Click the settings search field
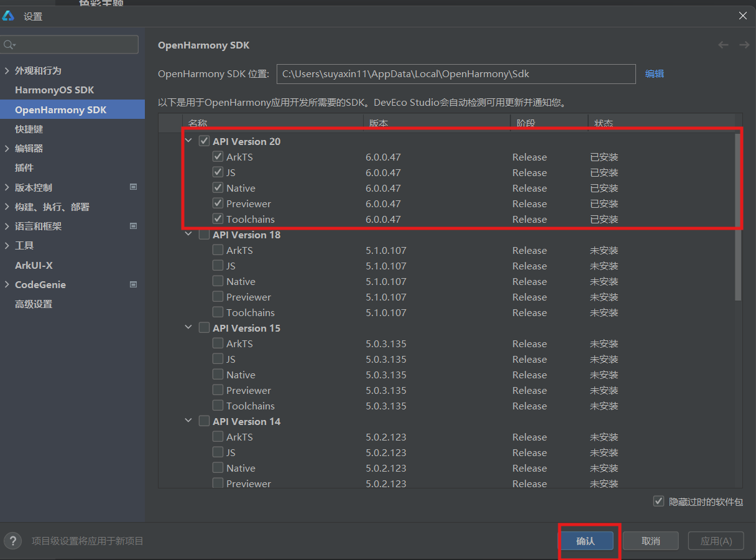The height and width of the screenshot is (560, 756). 70,45
